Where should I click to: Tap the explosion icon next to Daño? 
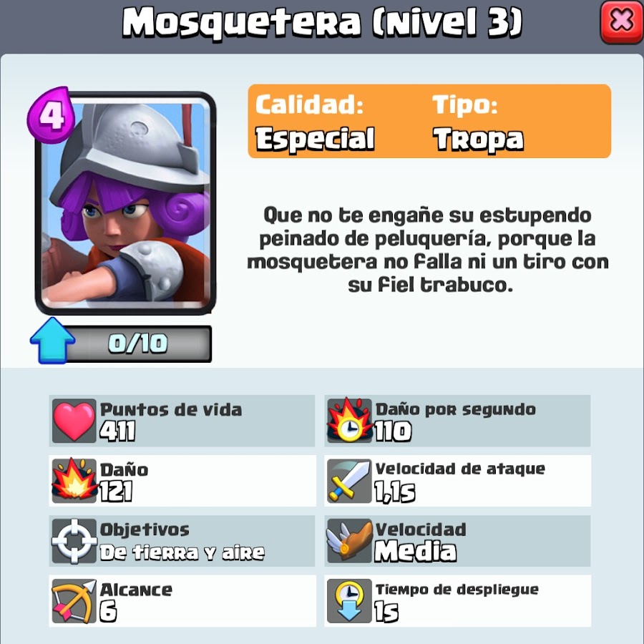(74, 481)
